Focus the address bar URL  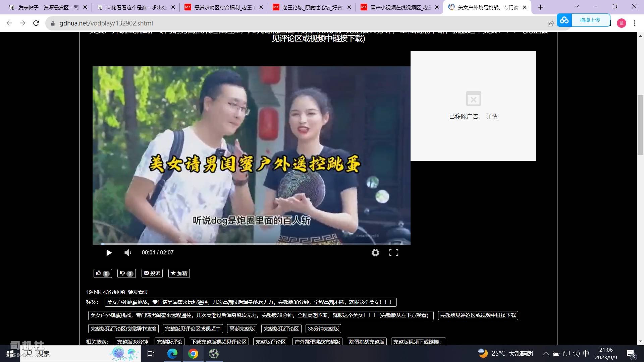pyautogui.click(x=106, y=23)
